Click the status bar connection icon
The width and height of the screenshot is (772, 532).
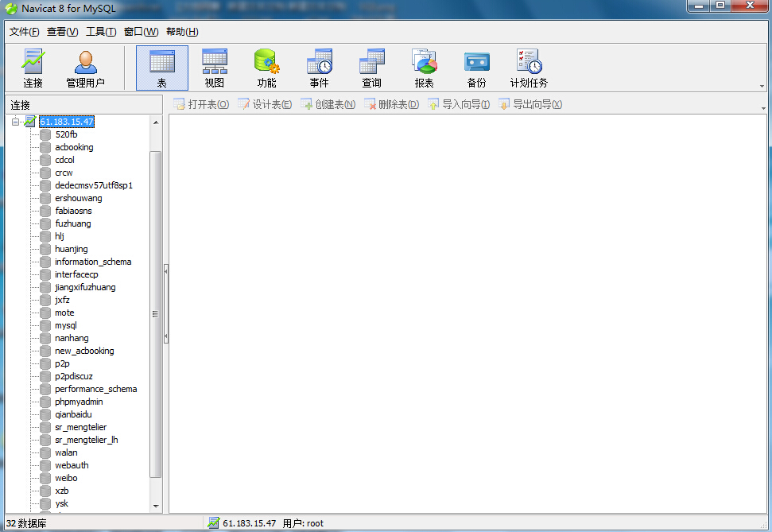coord(214,522)
